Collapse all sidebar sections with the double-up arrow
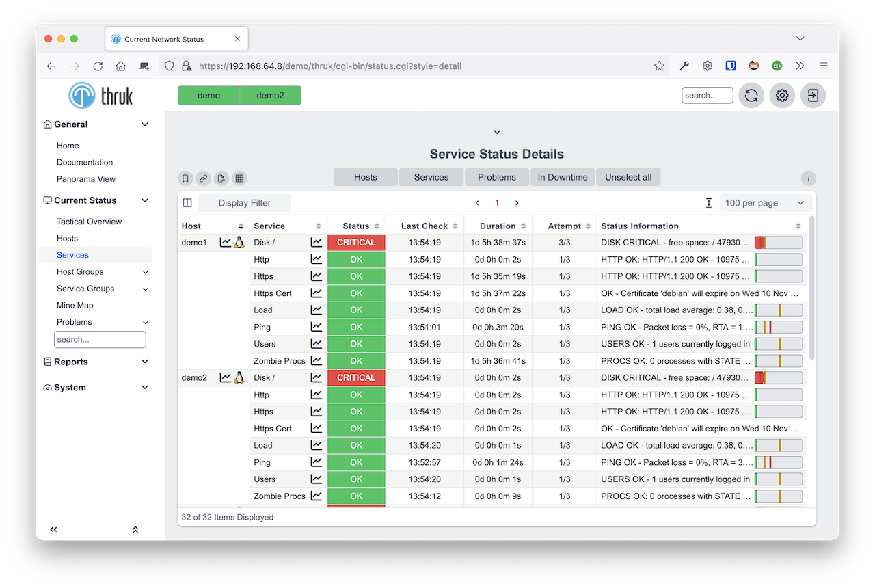The height and width of the screenshot is (588, 875). click(x=135, y=529)
